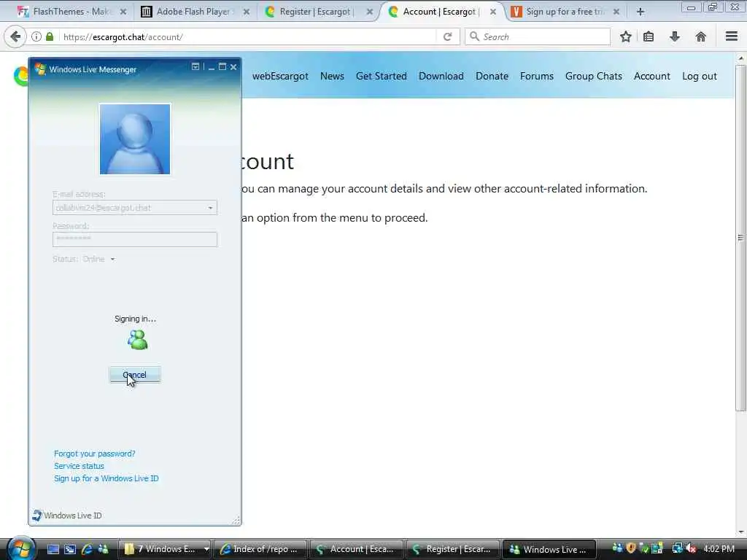This screenshot has height=560, width=747.
Task: Click the green secure padlock icon
Action: (50, 36)
